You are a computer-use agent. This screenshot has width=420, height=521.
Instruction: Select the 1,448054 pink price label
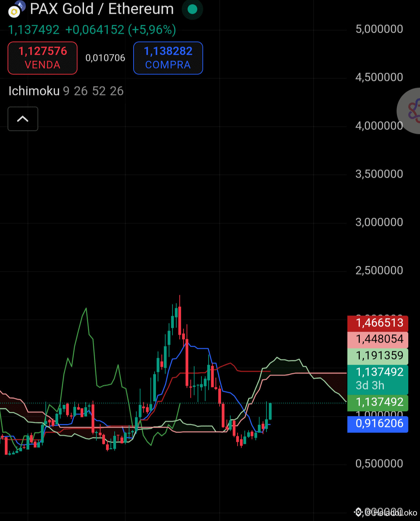click(x=378, y=340)
